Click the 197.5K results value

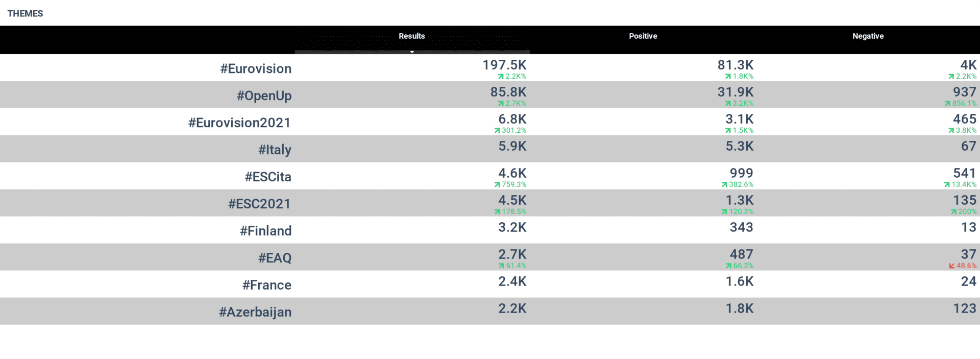tap(504, 65)
